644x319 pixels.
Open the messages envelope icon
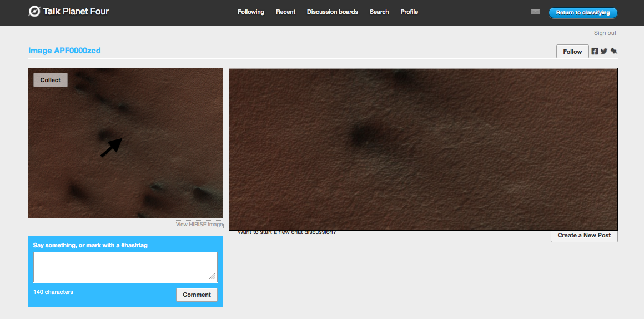pos(535,12)
